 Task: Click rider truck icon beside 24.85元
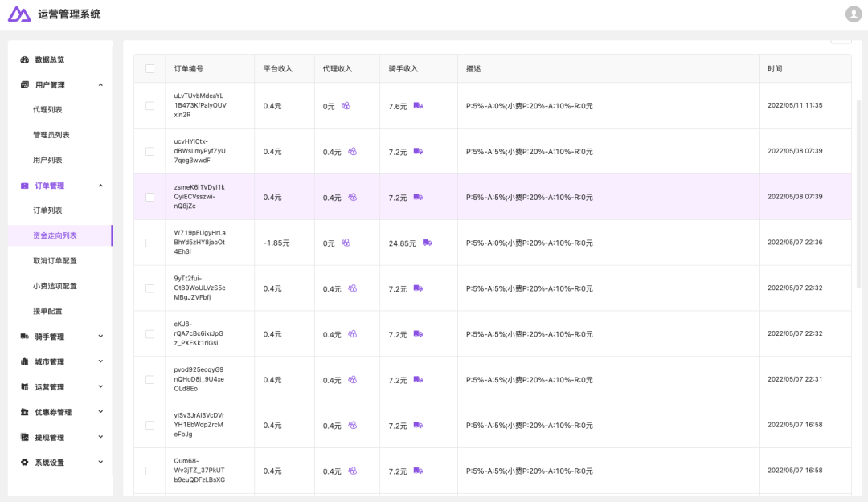pyautogui.click(x=427, y=243)
